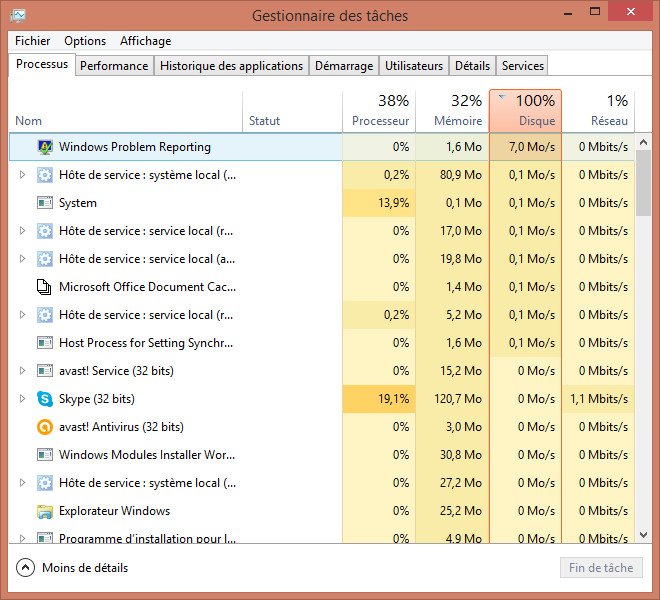This screenshot has height=600, width=660.
Task: Click the Fin de tâche button
Action: [x=601, y=568]
